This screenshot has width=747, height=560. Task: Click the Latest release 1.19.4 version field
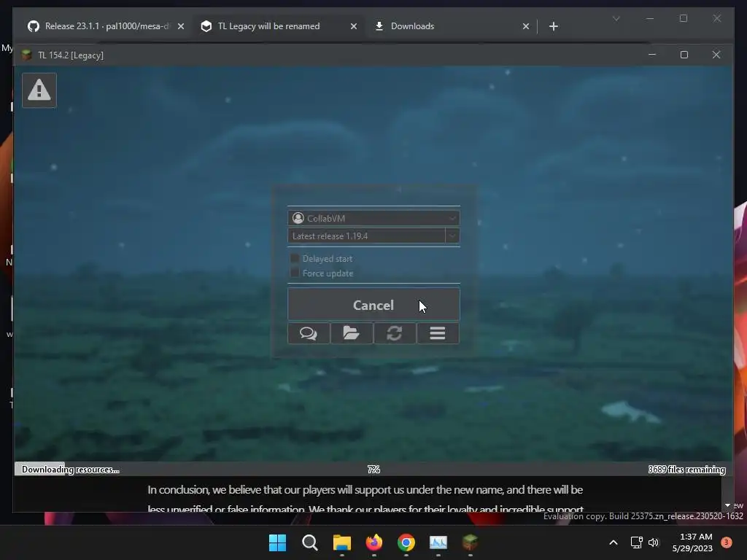(x=366, y=236)
